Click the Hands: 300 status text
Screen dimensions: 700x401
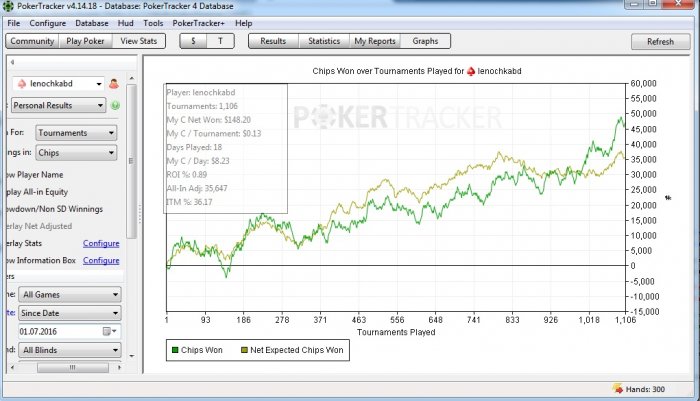(x=645, y=389)
